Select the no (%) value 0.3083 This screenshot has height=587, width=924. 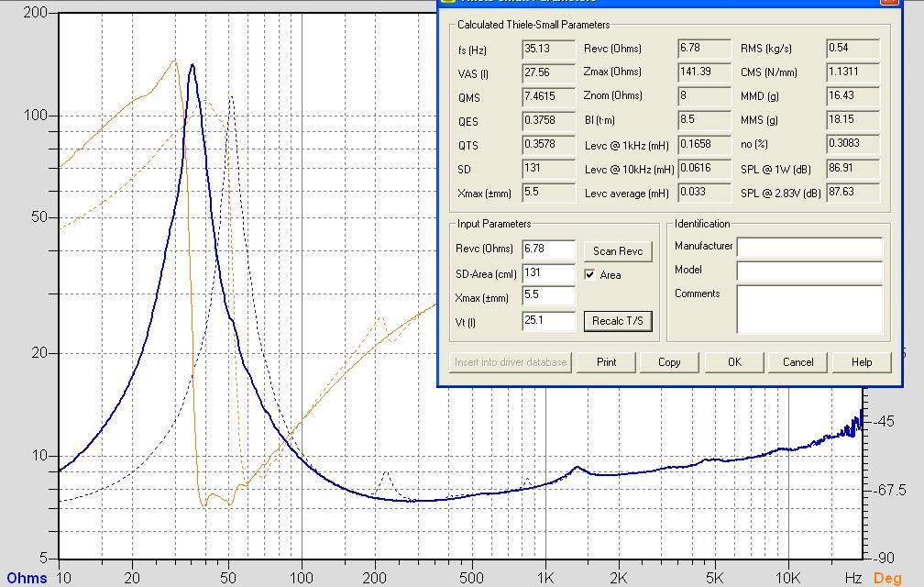(852, 144)
